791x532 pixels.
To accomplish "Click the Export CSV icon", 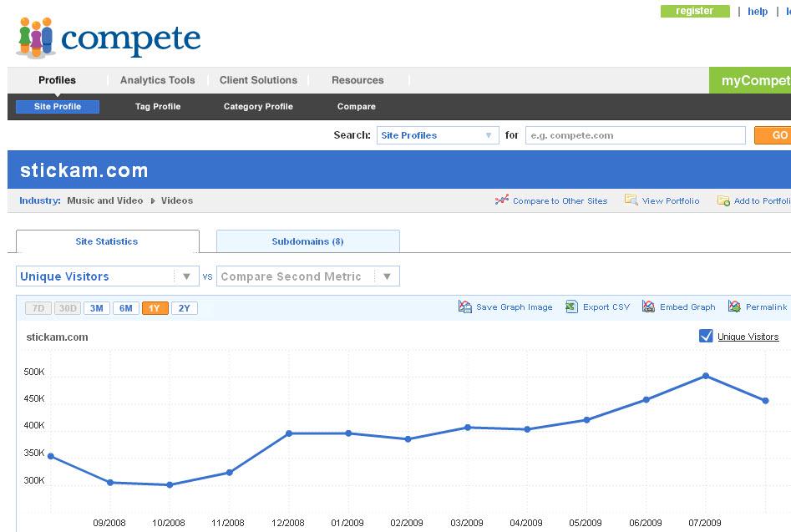I will tap(571, 307).
